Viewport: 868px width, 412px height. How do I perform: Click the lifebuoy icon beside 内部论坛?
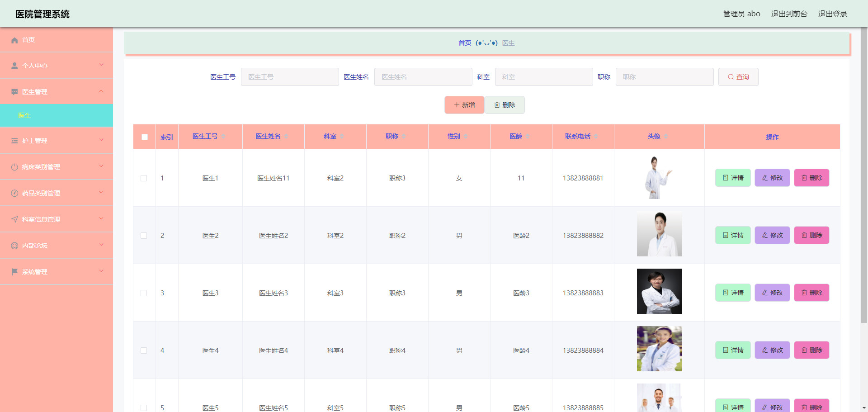[14, 246]
